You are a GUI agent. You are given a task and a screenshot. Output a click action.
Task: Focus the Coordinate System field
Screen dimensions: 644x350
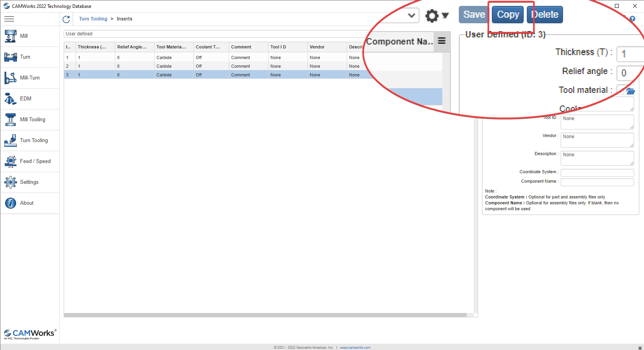(x=597, y=173)
